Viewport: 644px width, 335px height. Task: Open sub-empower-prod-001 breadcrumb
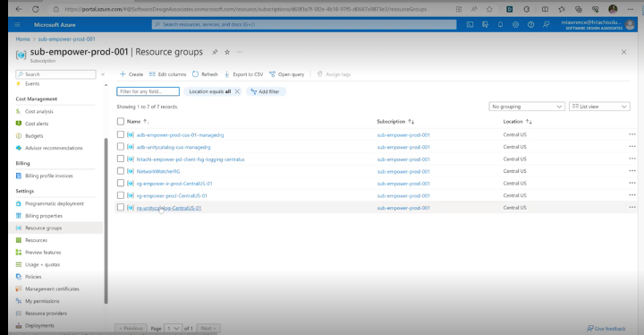click(x=66, y=39)
